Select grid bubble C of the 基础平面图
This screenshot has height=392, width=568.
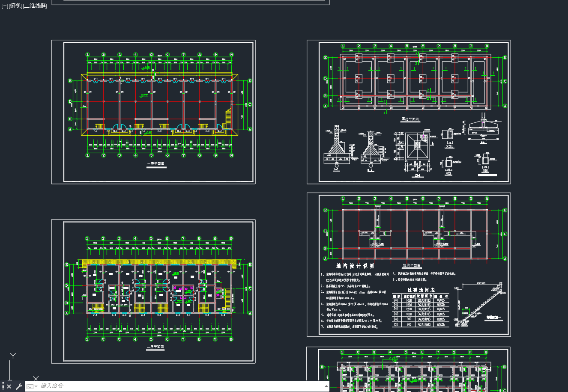pyautogui.click(x=505, y=81)
